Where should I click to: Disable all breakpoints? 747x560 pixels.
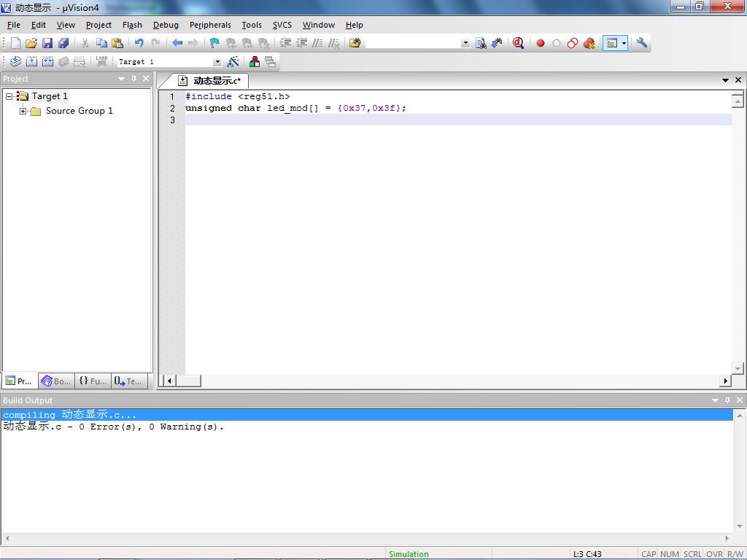[573, 43]
